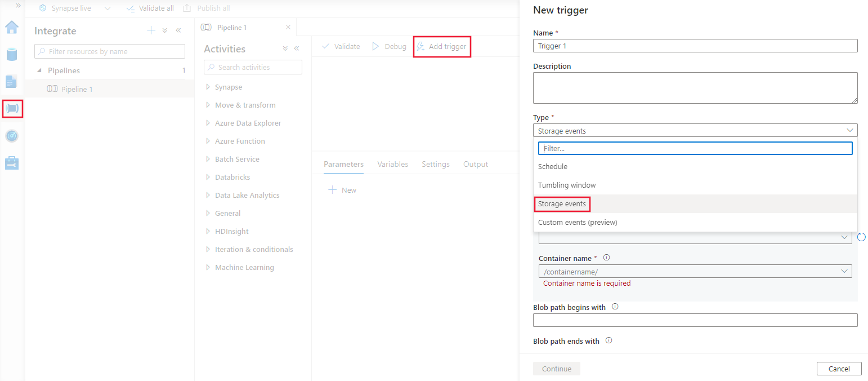Open the Develop hub document icon
Screen dimensions: 868x381
12,81
